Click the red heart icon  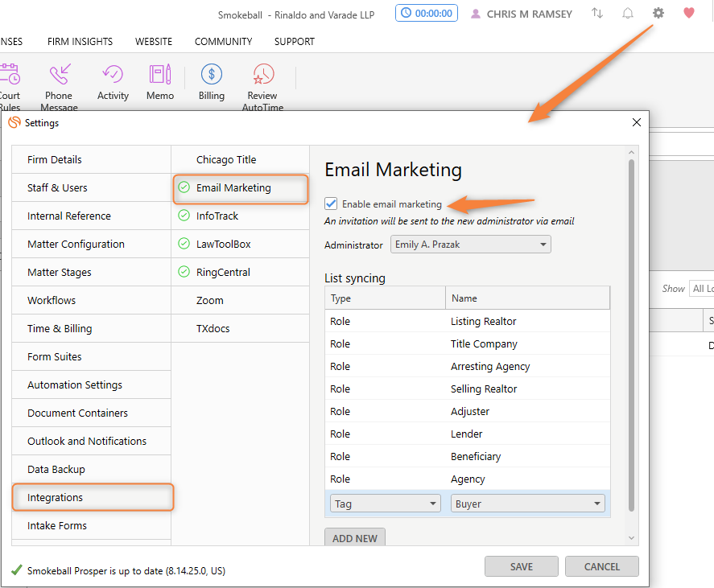pos(689,13)
